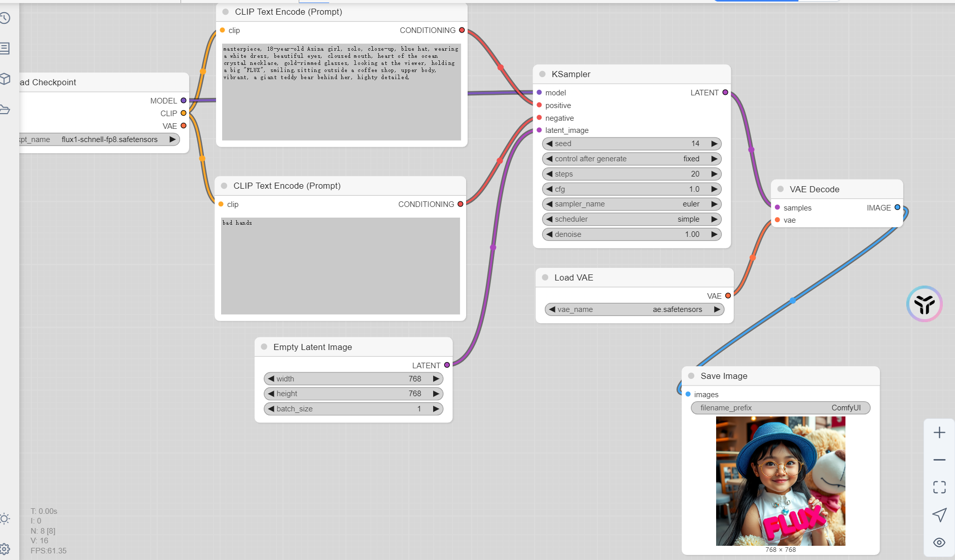The height and width of the screenshot is (560, 955).
Task: Open settings gear icon in sidebar
Action: coord(5,549)
